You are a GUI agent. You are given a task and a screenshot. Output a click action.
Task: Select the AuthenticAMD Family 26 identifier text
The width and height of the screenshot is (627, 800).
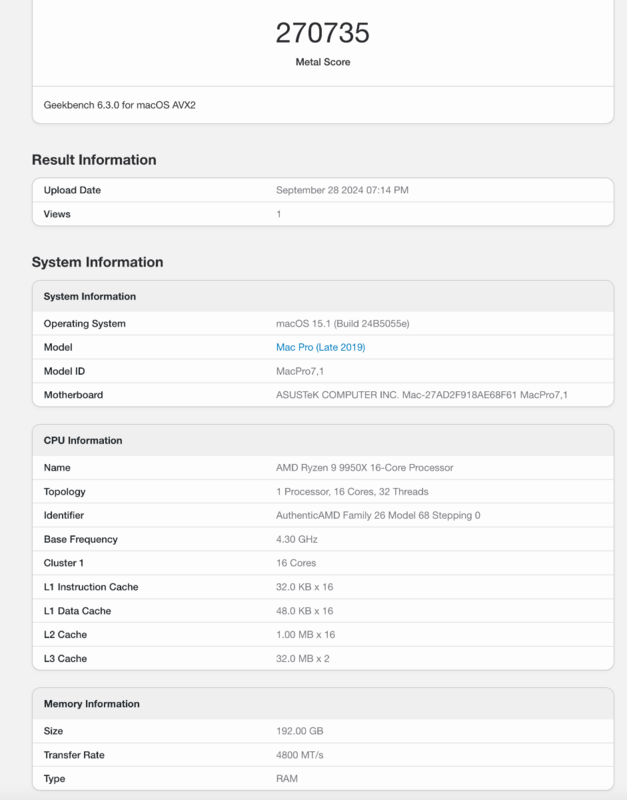click(x=378, y=515)
